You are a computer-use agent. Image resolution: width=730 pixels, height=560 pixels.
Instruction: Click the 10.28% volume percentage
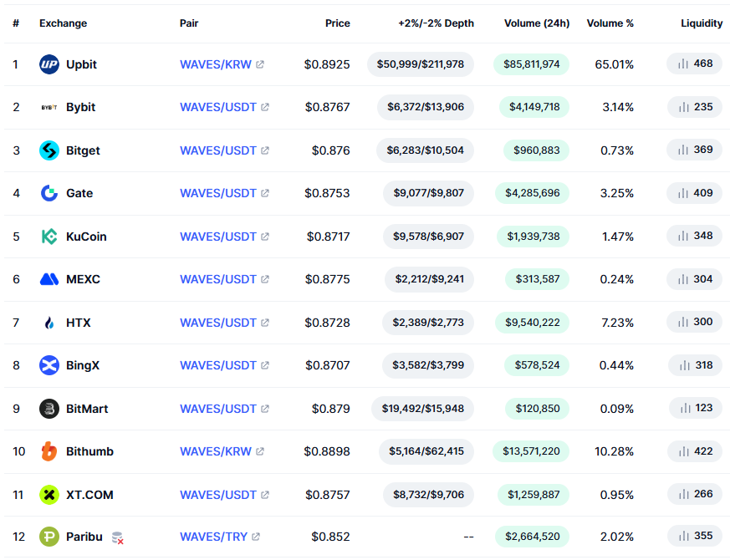click(614, 451)
